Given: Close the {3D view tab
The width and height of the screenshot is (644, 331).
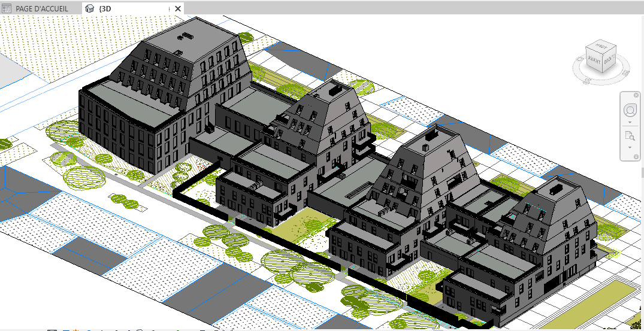Looking at the screenshot, I should point(178,8).
